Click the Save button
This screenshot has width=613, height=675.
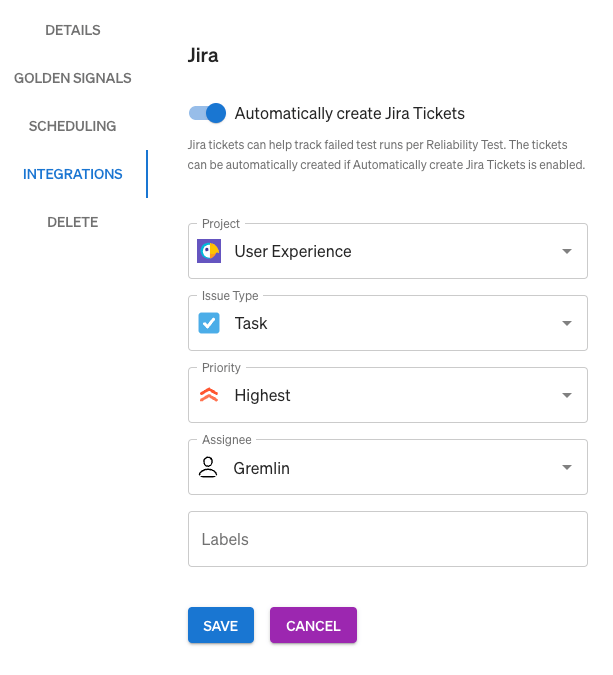[221, 625]
